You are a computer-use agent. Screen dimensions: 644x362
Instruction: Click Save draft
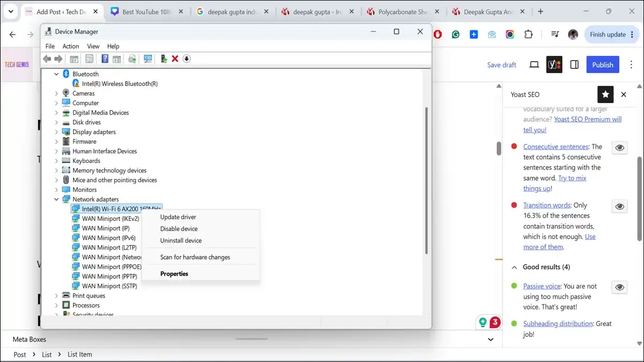point(502,65)
